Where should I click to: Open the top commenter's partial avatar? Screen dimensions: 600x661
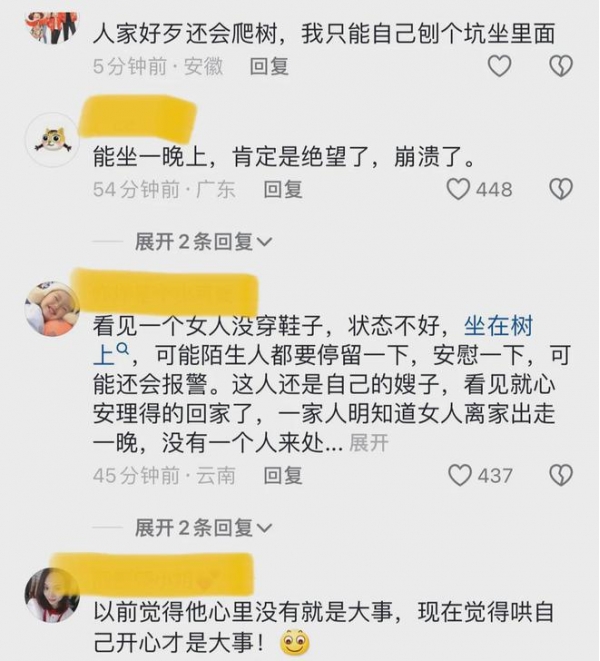click(x=52, y=28)
